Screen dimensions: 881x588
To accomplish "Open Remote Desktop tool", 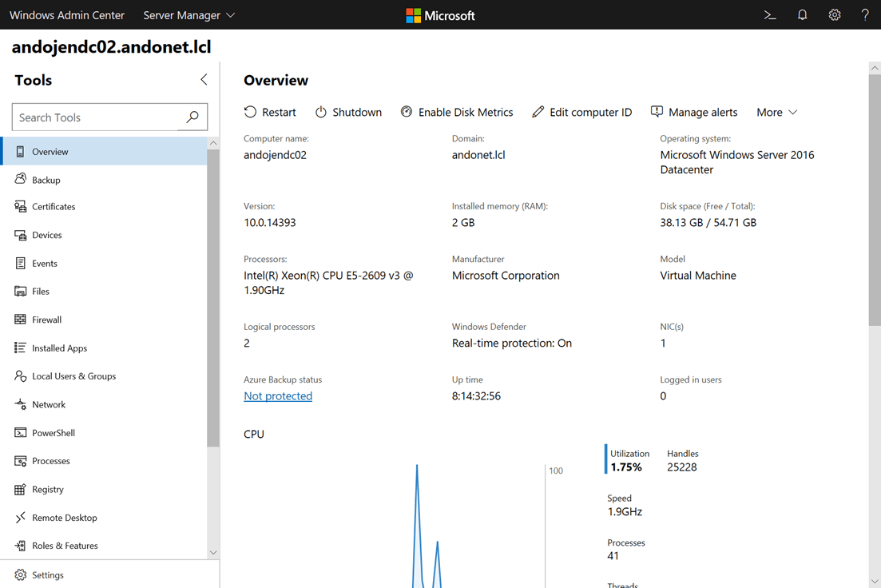I will pyautogui.click(x=105, y=517).
